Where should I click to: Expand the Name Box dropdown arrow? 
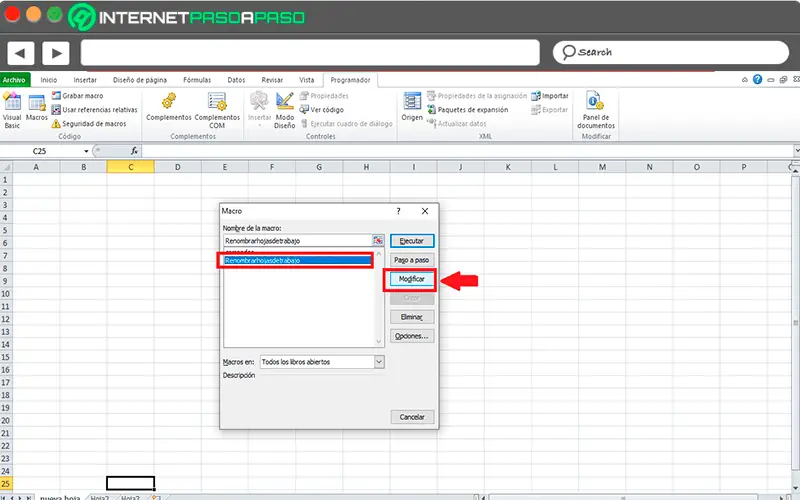pyautogui.click(x=86, y=151)
